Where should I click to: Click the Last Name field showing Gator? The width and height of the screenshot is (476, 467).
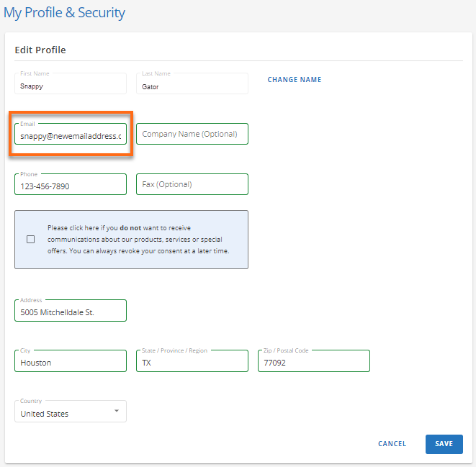pos(192,86)
